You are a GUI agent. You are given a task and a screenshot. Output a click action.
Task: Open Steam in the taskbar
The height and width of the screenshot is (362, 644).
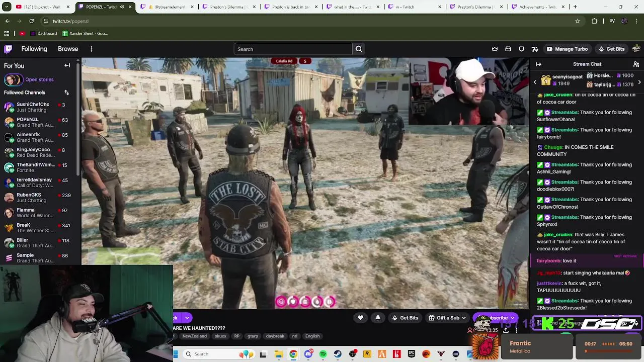[x=338, y=354]
